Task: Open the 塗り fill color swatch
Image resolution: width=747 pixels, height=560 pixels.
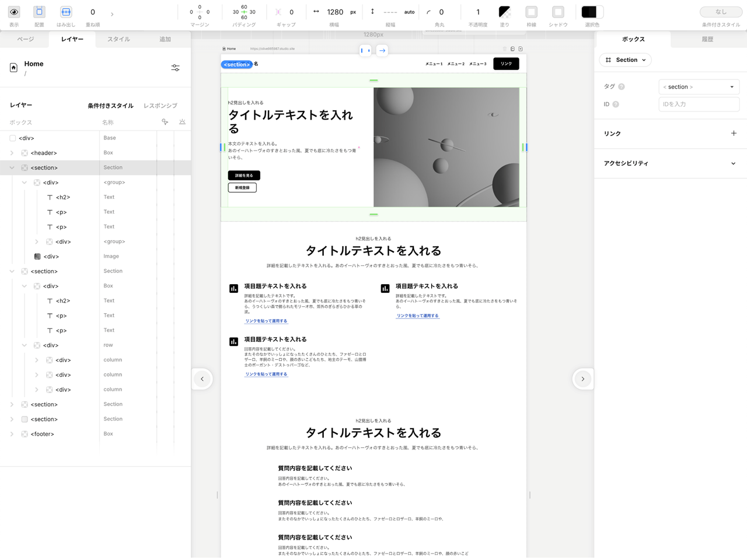Action: [505, 12]
